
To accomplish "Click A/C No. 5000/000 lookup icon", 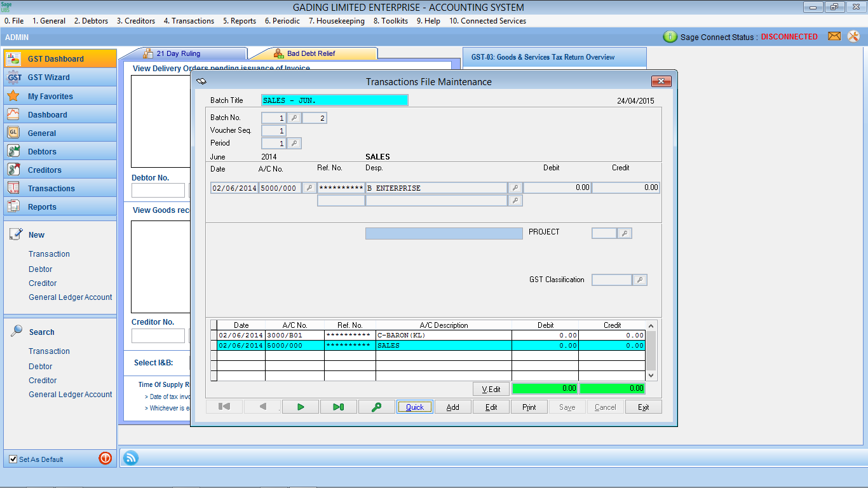I will [x=309, y=188].
